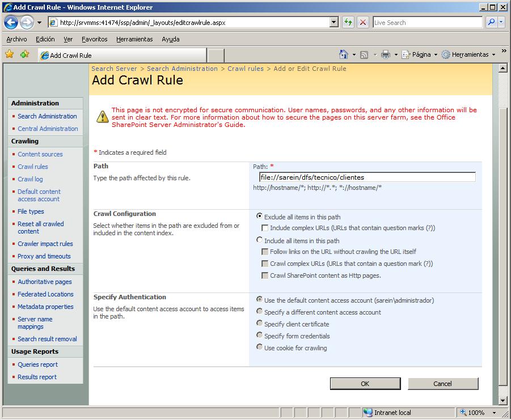Click the Página page icon
This screenshot has width=511, height=420.
[406, 54]
